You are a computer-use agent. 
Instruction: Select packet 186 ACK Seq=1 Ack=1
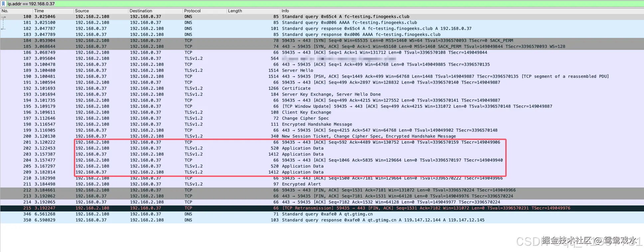pyautogui.click(x=322, y=53)
